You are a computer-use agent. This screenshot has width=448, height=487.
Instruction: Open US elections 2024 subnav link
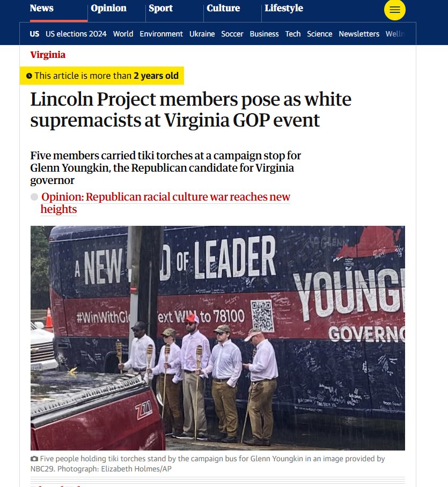pyautogui.click(x=76, y=34)
